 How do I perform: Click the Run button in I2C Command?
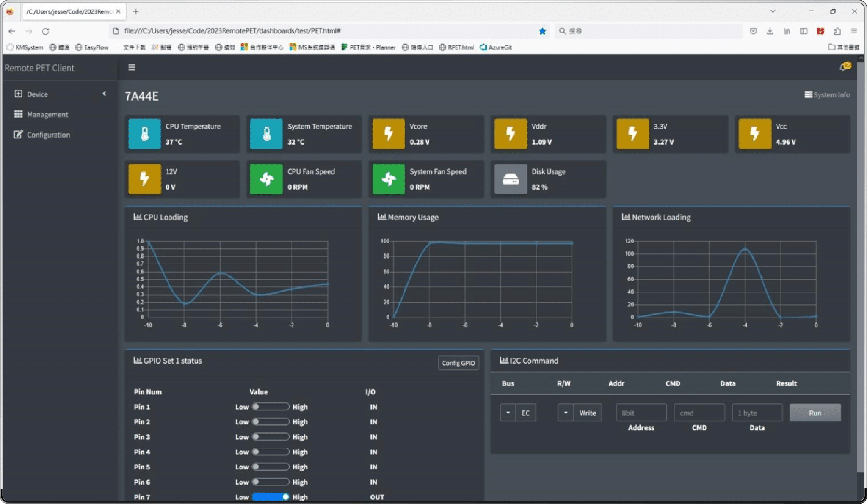[x=814, y=412]
